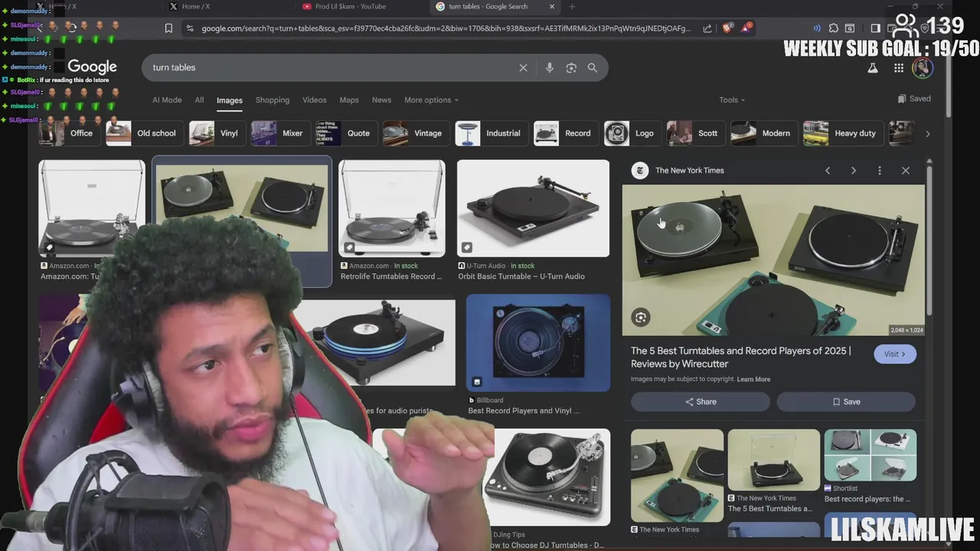Open the Retrolife Turntables Amazon thumbnail
The image size is (980, 551).
(392, 208)
